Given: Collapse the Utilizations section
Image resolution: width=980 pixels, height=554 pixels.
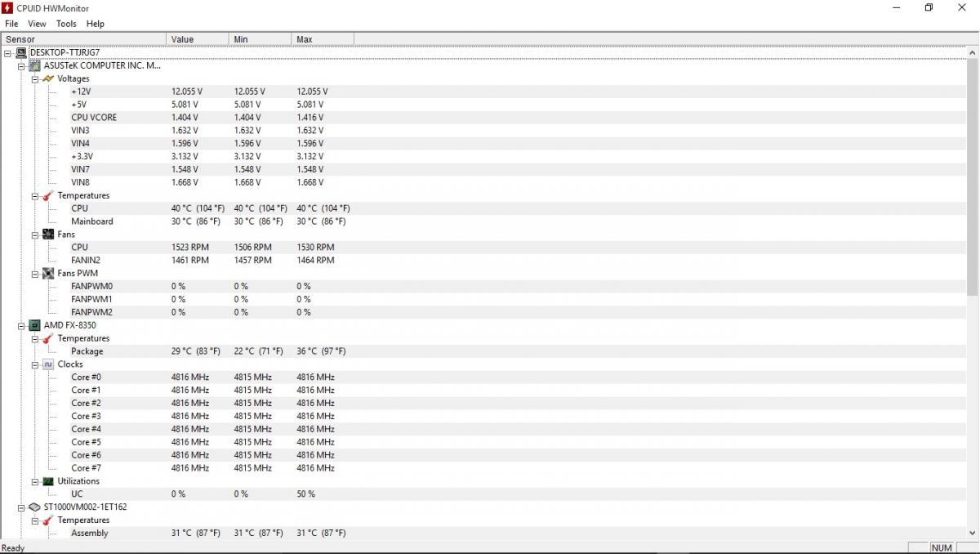Looking at the screenshot, I should tap(35, 481).
